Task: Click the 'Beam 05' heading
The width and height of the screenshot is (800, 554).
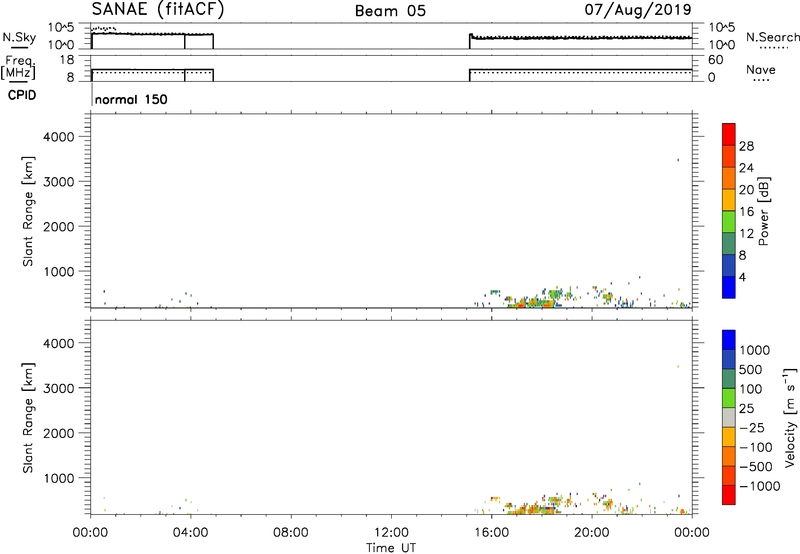Action: click(390, 11)
